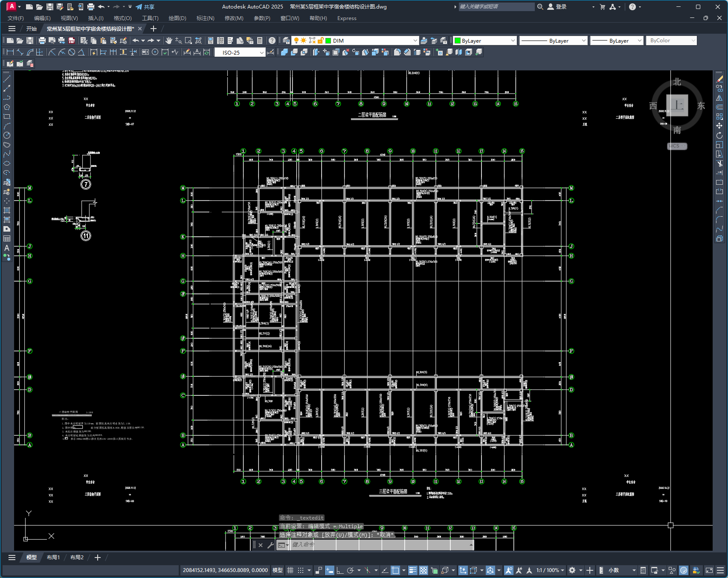Toggle hardware acceleration in status bar
Image resolution: width=728 pixels, height=578 pixels.
684,570
